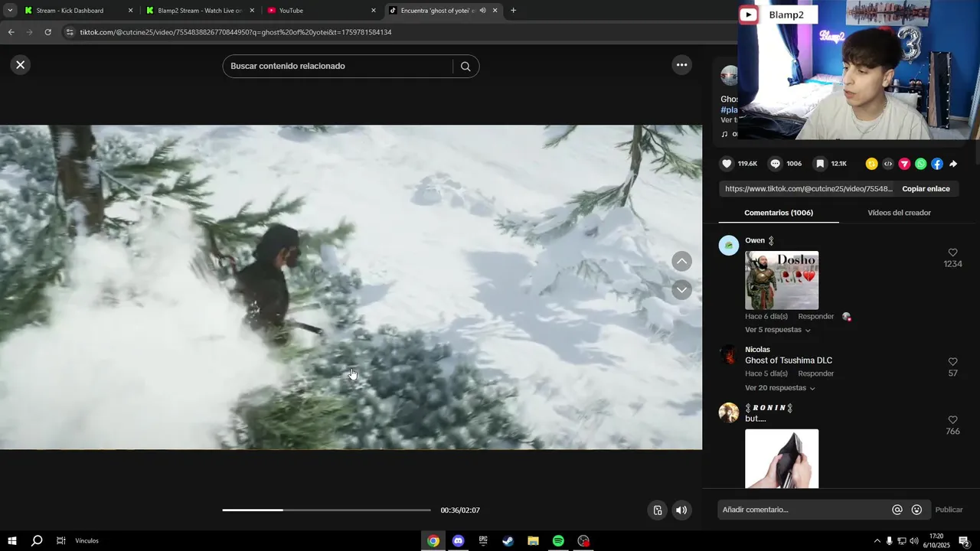Switch to Stream - Kick Dashboard tab
The height and width of the screenshot is (551, 980).
coord(78,11)
